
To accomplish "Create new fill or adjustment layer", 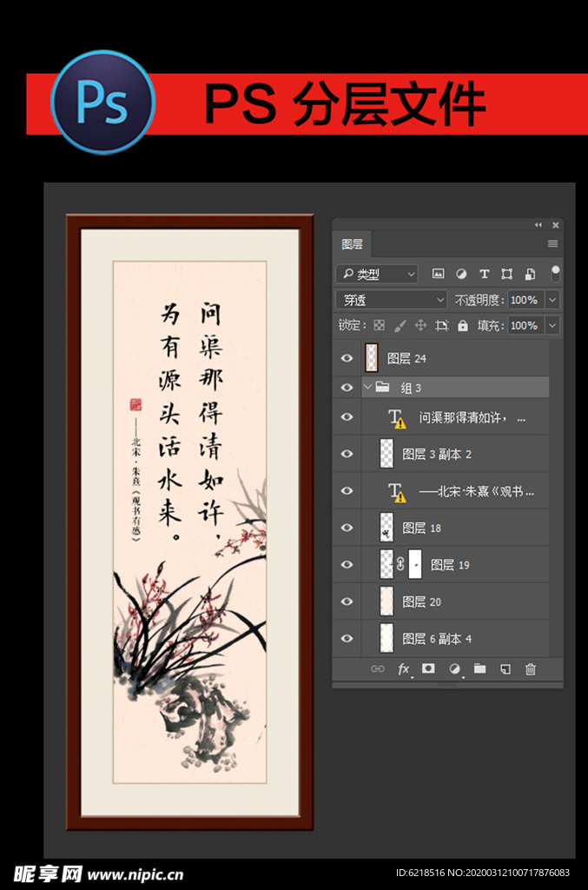I will tap(454, 669).
